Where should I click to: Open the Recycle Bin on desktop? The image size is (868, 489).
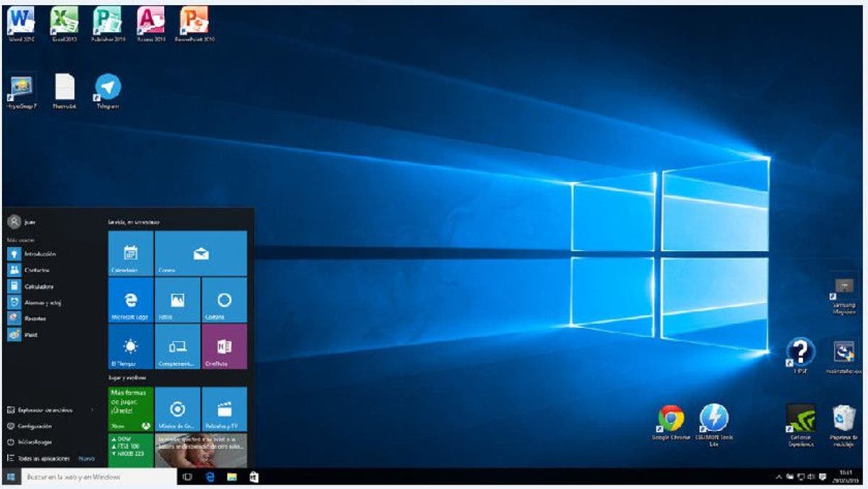[843, 420]
